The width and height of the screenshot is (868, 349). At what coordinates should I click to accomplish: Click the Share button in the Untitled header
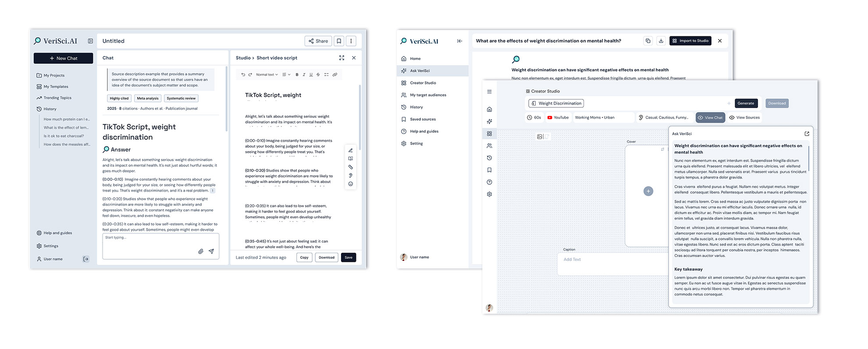pyautogui.click(x=318, y=41)
